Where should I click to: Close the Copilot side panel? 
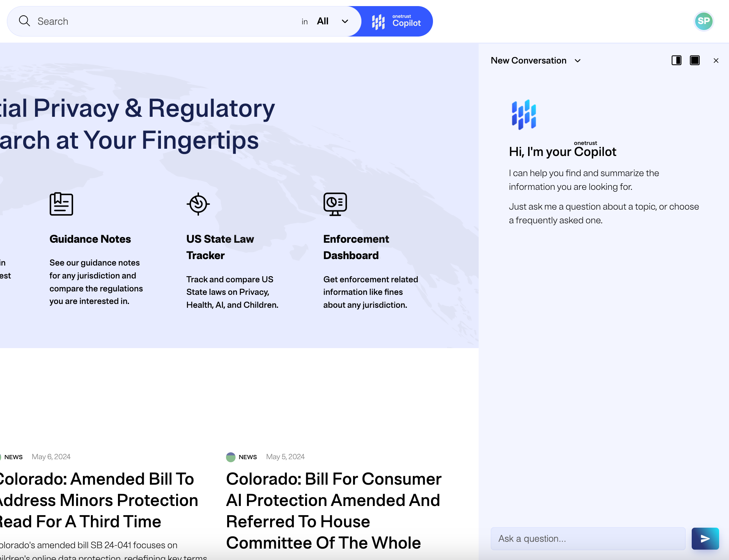coord(716,60)
